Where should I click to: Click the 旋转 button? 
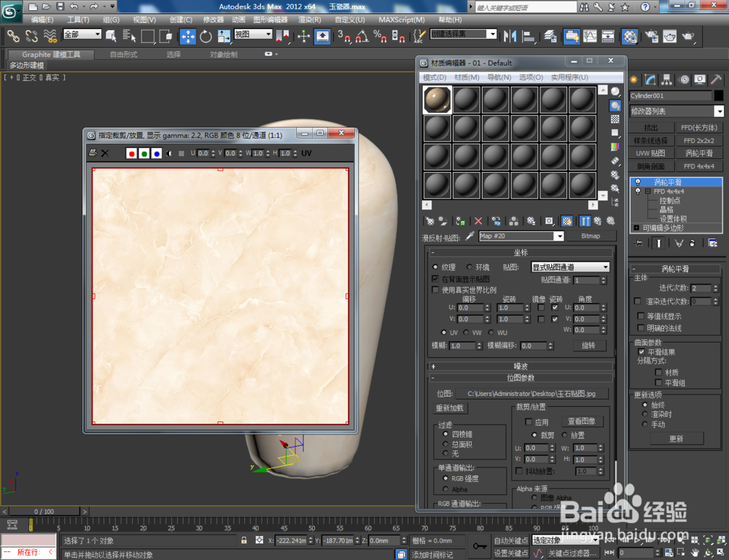pyautogui.click(x=588, y=345)
